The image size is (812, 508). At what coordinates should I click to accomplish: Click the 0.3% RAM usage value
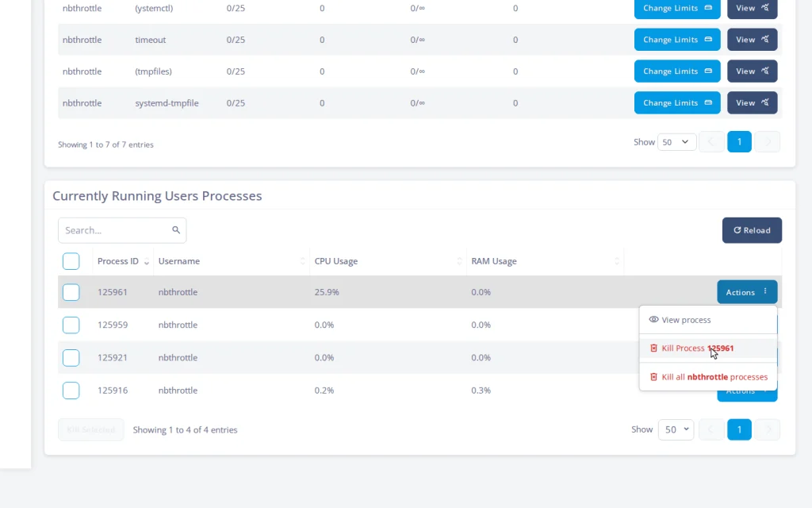481,391
